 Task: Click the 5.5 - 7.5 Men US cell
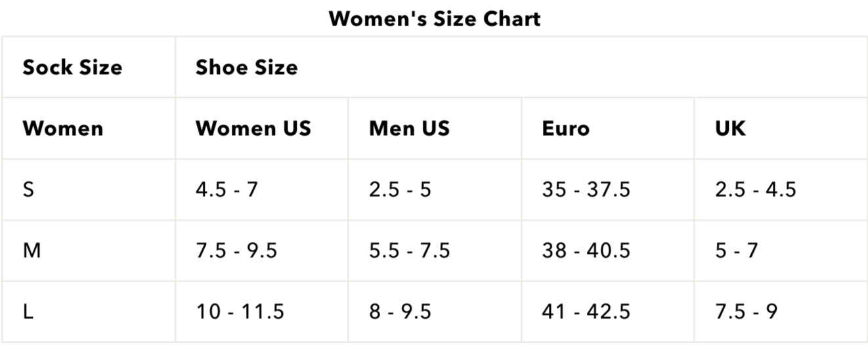[409, 251]
